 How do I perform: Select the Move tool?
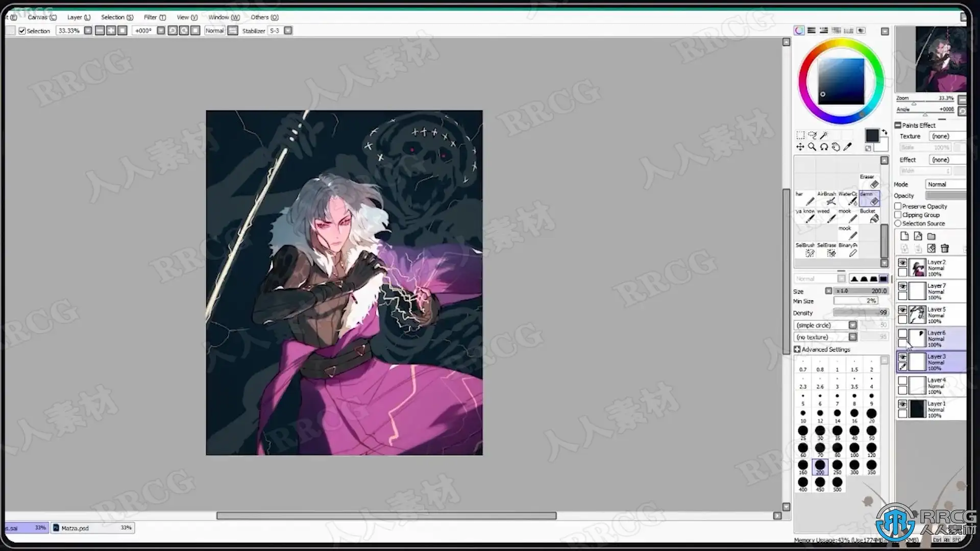pyautogui.click(x=800, y=147)
